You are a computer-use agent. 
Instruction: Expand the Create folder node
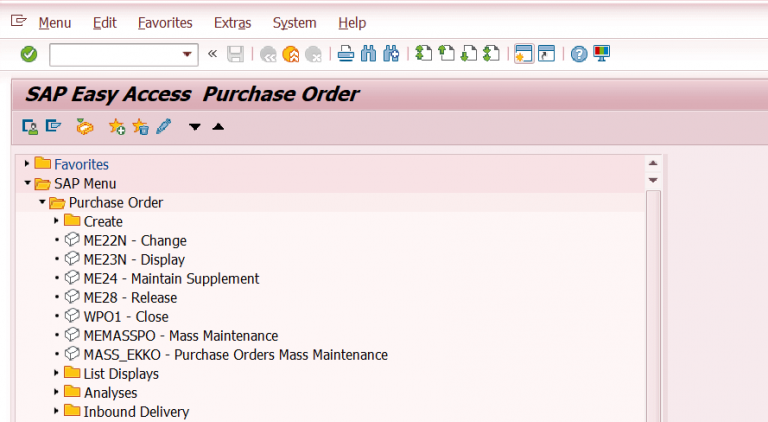tap(57, 221)
